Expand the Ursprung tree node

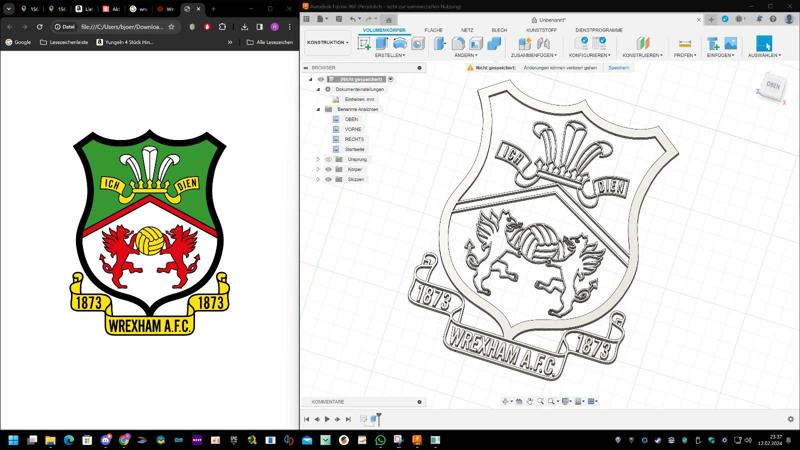[318, 159]
